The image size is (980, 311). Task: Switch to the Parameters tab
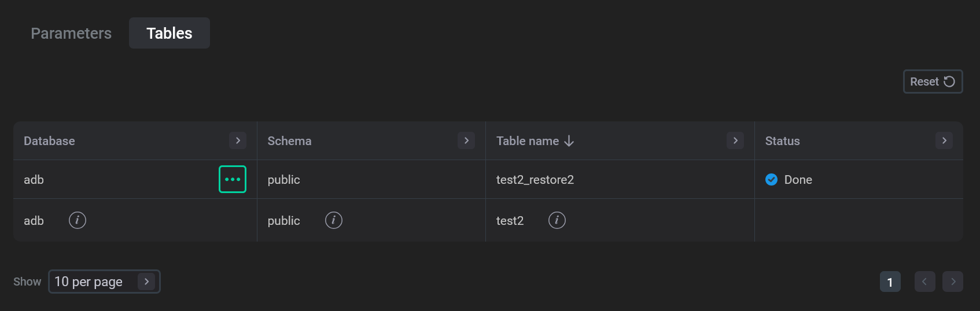coord(71,34)
